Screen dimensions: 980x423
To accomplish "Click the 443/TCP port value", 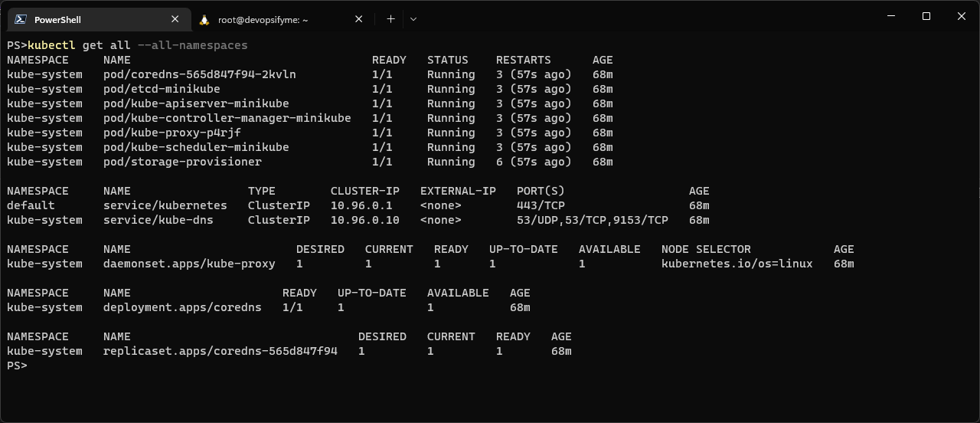I will [541, 205].
